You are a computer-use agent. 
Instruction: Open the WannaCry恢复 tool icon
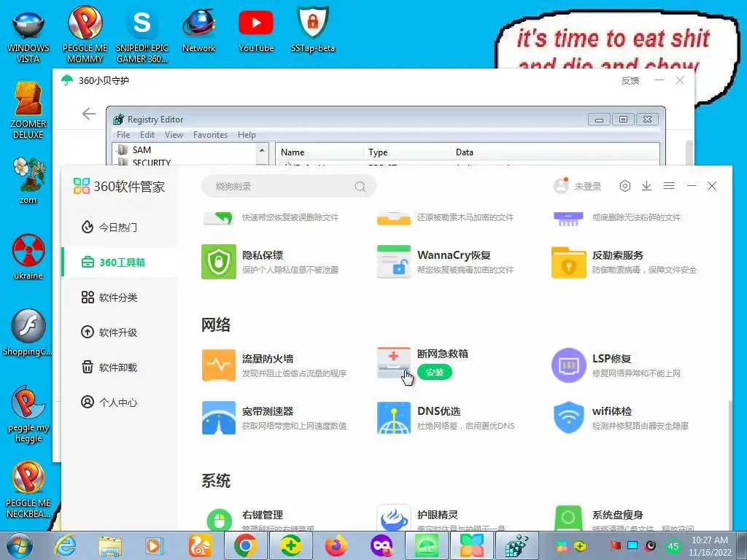tap(393, 262)
